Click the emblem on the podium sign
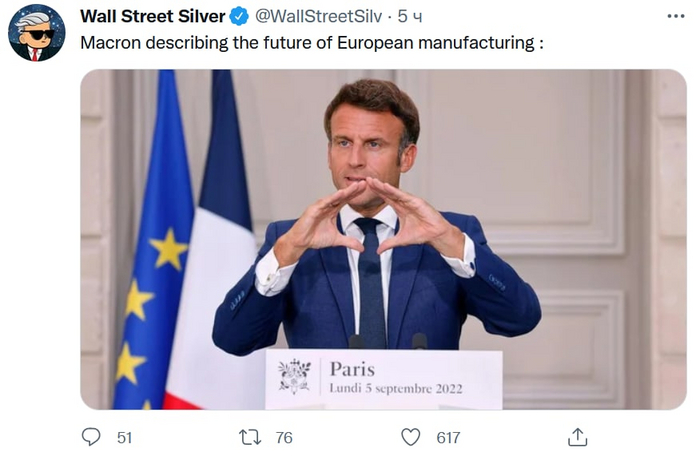 pyautogui.click(x=294, y=377)
